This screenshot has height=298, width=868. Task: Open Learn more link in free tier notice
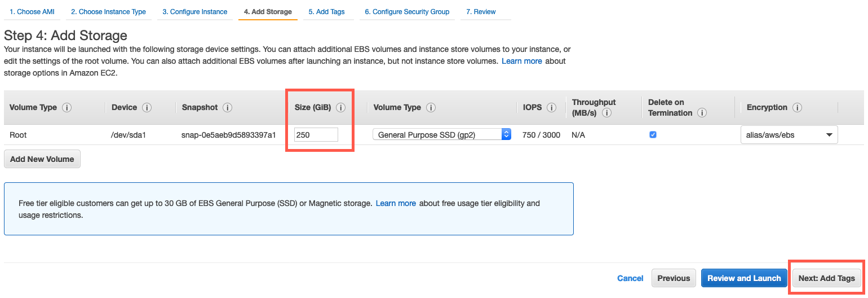pyautogui.click(x=396, y=203)
